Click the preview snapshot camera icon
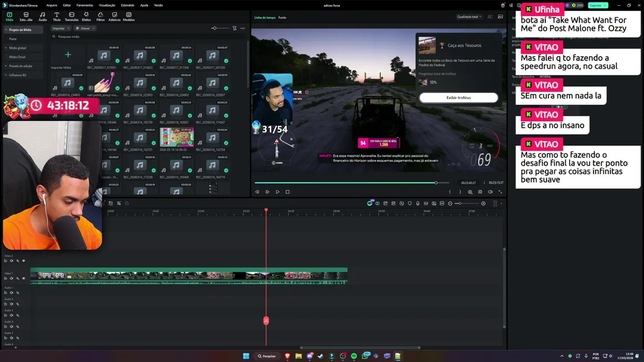The width and height of the screenshot is (644, 362). pyautogui.click(x=480, y=192)
